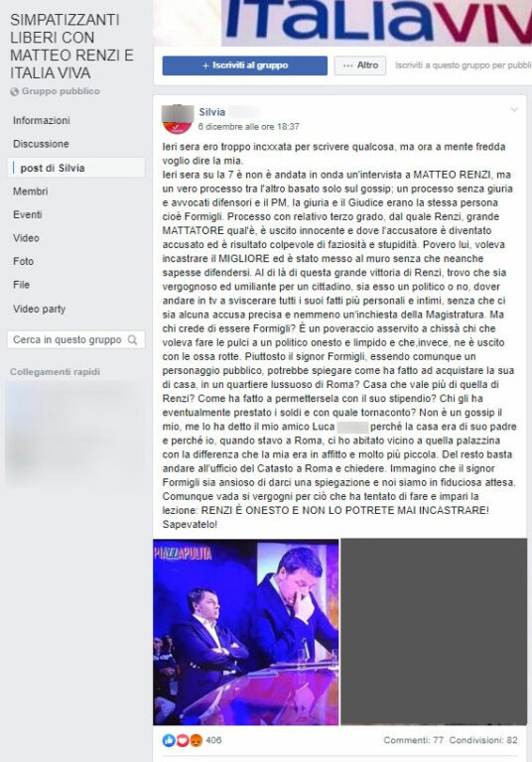The image size is (532, 762).
Task: Open Silvia's profile name link
Action: 212,112
